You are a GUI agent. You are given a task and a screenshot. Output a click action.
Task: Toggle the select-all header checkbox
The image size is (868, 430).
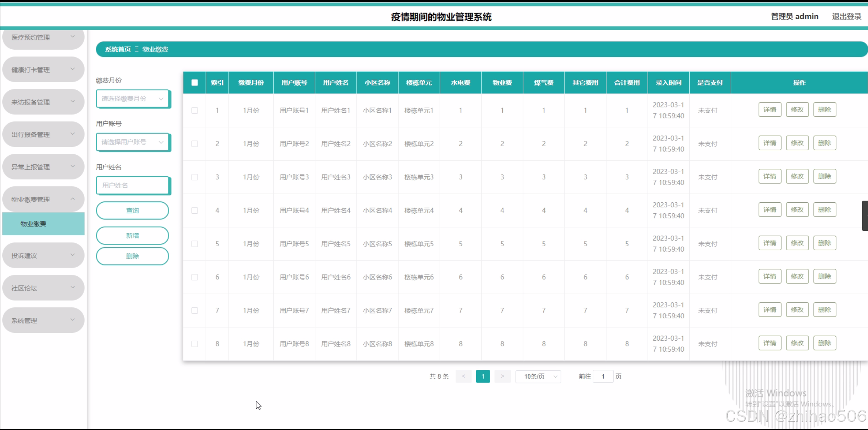point(194,83)
